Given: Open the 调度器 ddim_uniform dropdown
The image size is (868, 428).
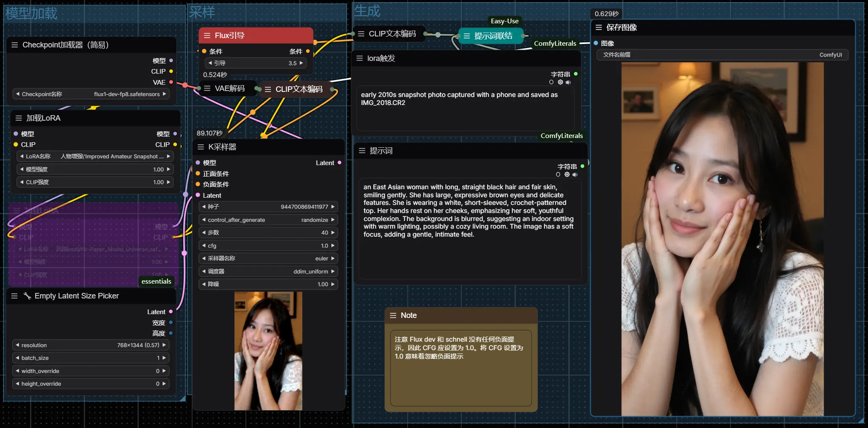Looking at the screenshot, I should pos(268,271).
